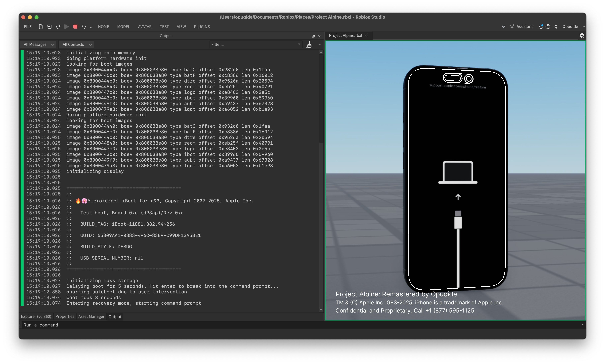The height and width of the screenshot is (364, 605).
Task: Clear output with the broom icon
Action: 309,45
